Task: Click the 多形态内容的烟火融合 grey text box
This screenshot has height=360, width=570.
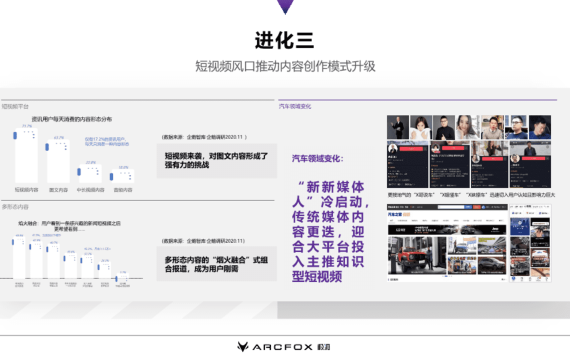Action: 217,264
